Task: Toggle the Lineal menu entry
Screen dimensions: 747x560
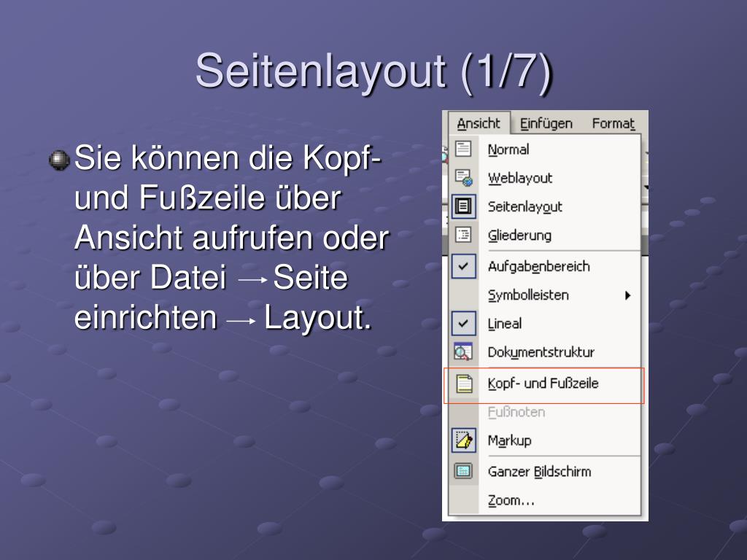Action: point(544,324)
